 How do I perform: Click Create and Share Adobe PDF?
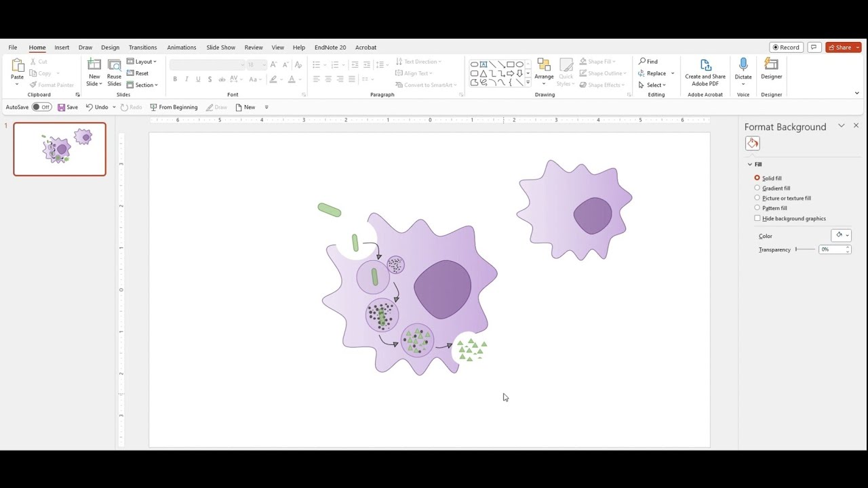705,73
